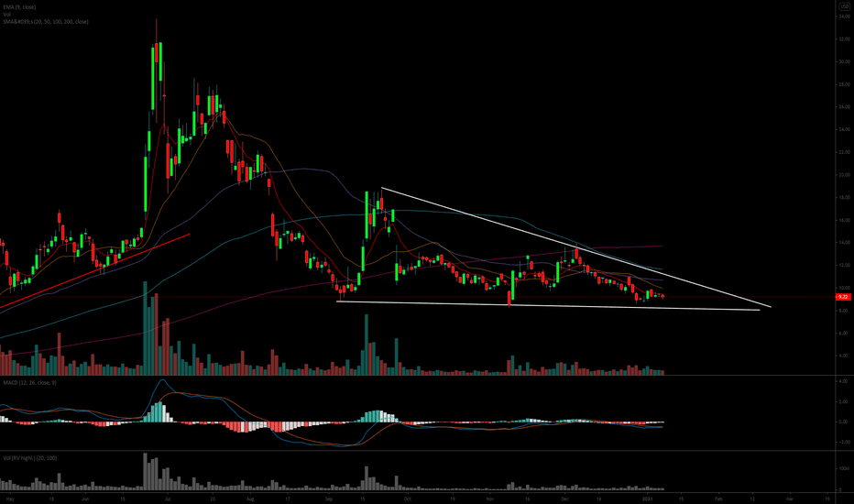The width and height of the screenshot is (854, 504).
Task: Open the USD currency selector
Action: click(x=844, y=6)
